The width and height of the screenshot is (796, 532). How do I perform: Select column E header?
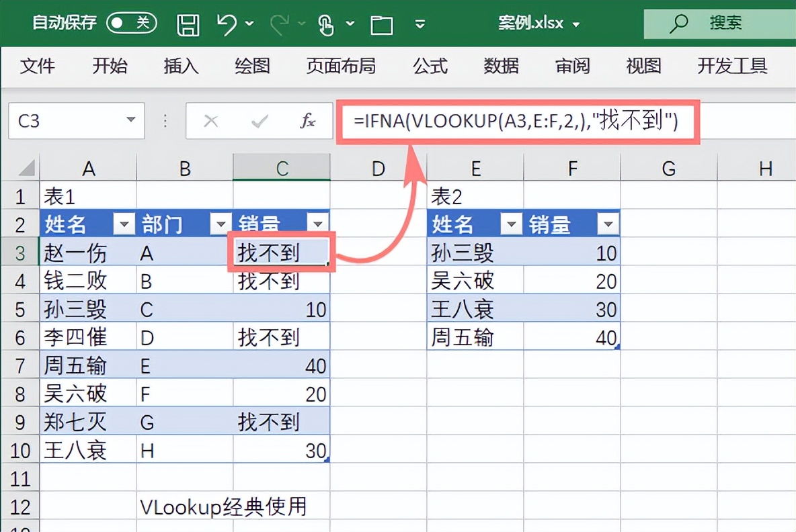click(476, 168)
